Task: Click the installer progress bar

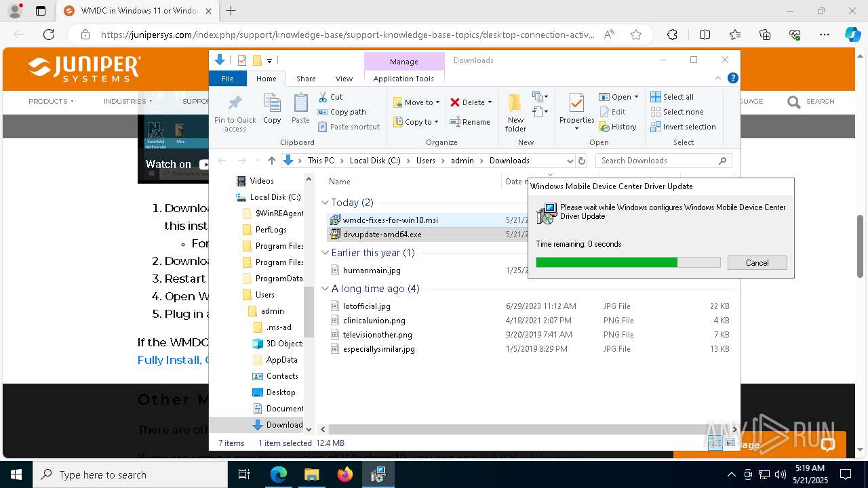Action: [x=628, y=262]
